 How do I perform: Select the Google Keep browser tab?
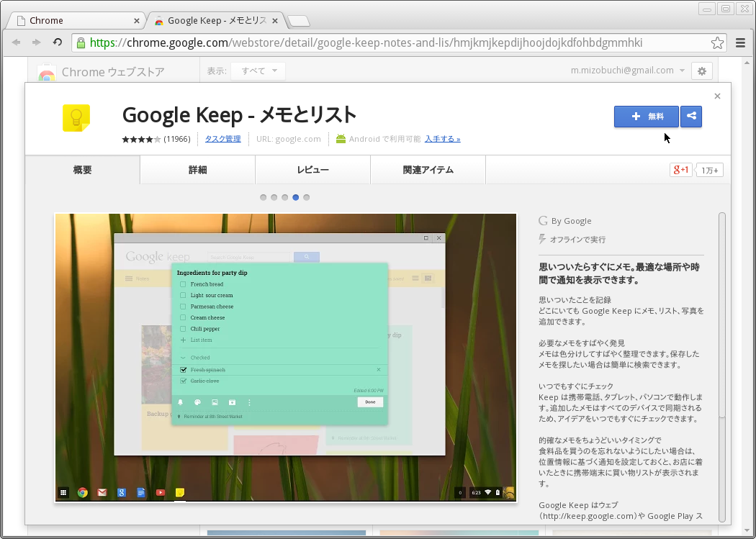[x=215, y=21]
